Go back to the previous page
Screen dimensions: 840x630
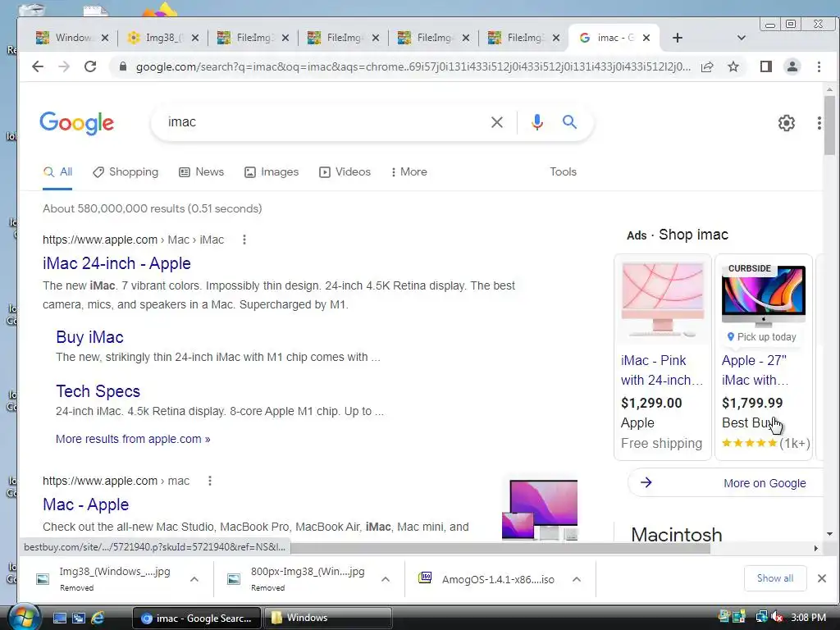click(38, 66)
